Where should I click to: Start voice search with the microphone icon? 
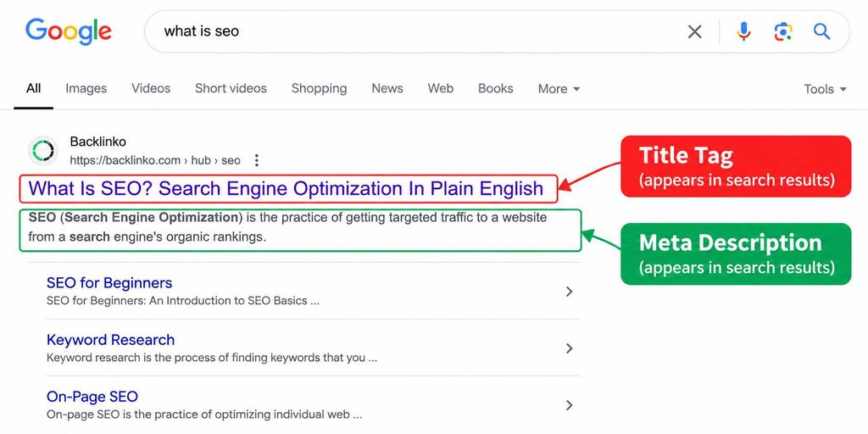[x=743, y=31]
